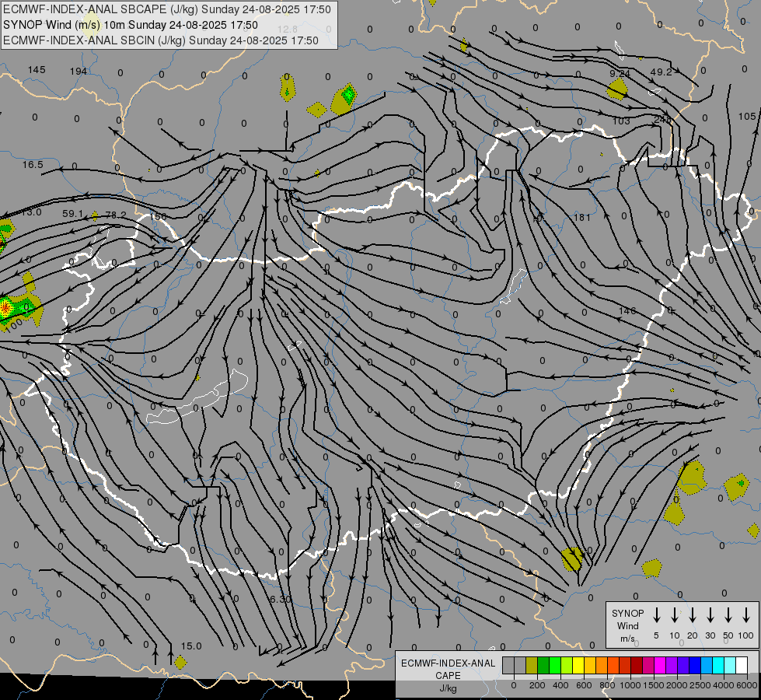Image resolution: width=761 pixels, height=700 pixels.
Task: Click the map value 78.2
Action: coord(116,215)
